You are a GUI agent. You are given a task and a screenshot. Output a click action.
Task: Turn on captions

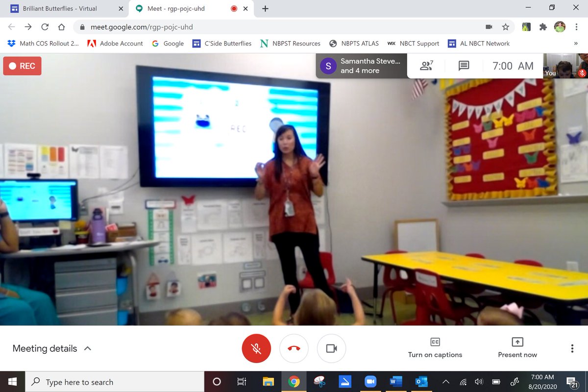pos(435,348)
